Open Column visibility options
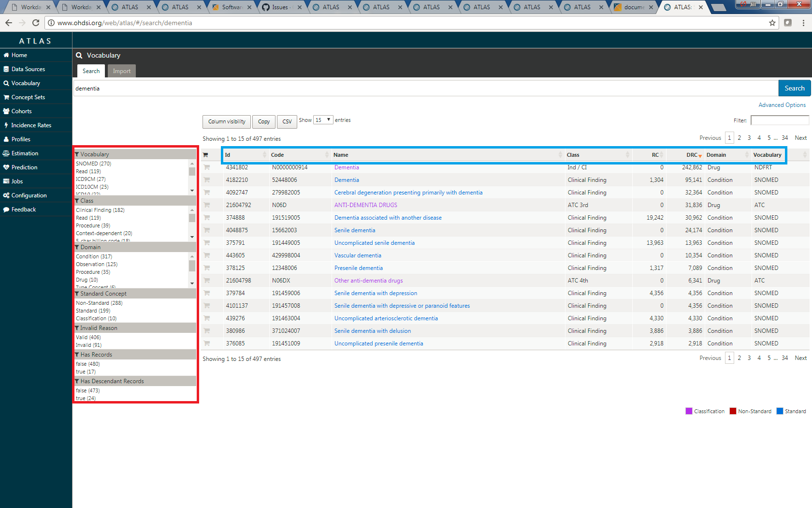812x508 pixels. click(x=227, y=121)
